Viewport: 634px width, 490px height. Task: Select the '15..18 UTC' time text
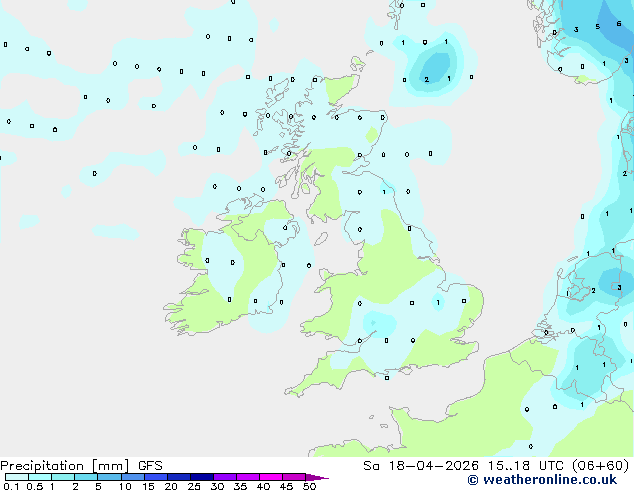tap(525, 466)
